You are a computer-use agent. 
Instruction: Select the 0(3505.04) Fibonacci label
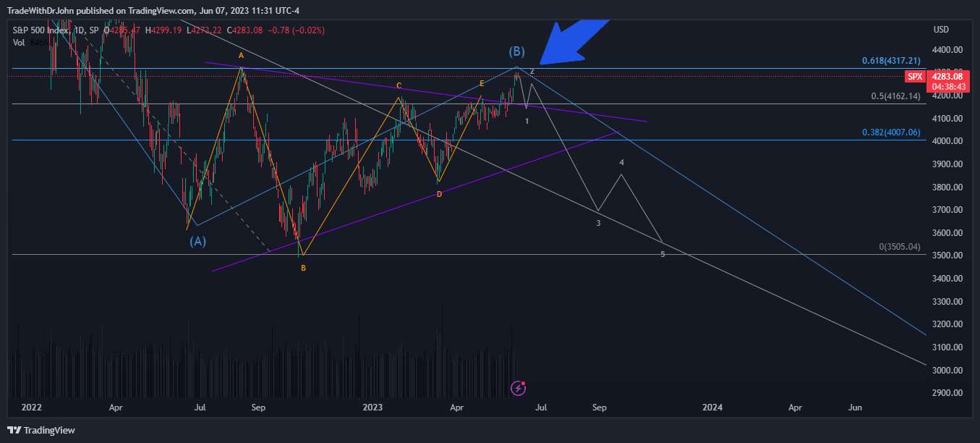pos(900,247)
